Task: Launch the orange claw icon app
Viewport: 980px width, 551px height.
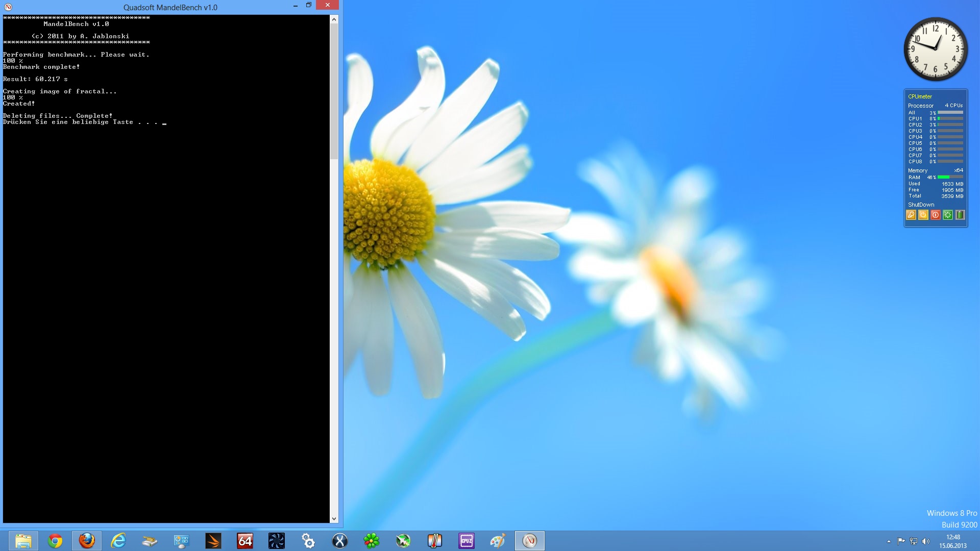Action: [x=213, y=541]
